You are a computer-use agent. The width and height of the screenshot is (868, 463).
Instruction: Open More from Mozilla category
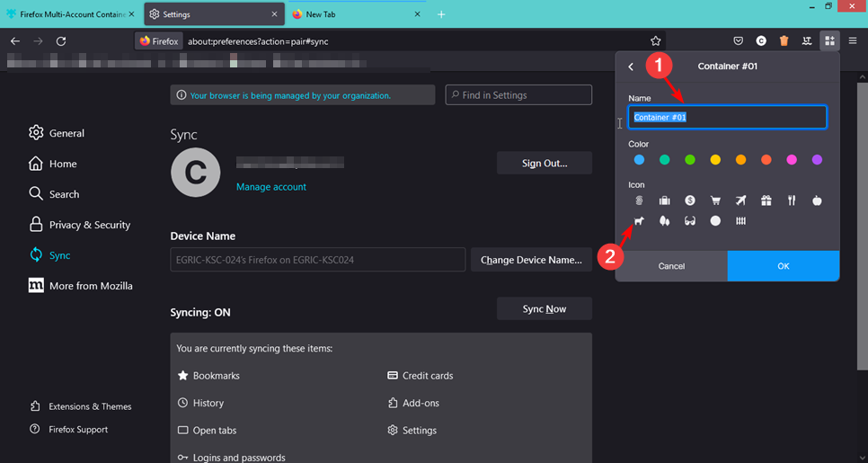(80, 286)
